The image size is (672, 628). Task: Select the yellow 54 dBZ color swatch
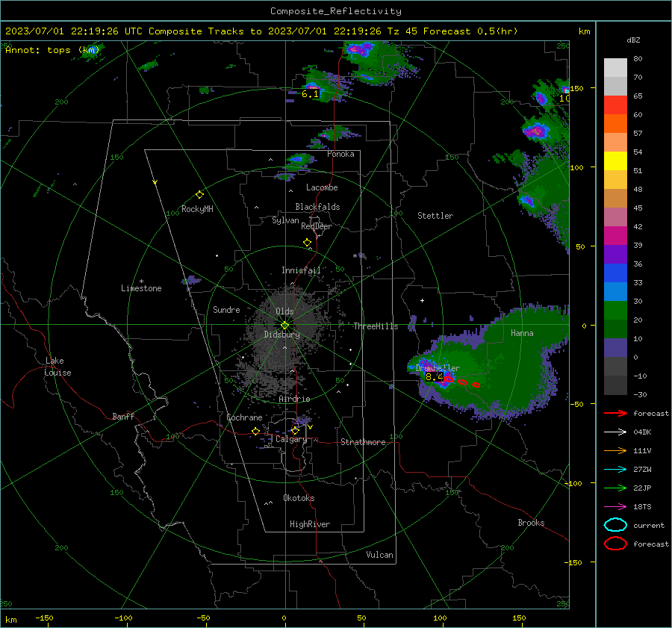point(615,161)
